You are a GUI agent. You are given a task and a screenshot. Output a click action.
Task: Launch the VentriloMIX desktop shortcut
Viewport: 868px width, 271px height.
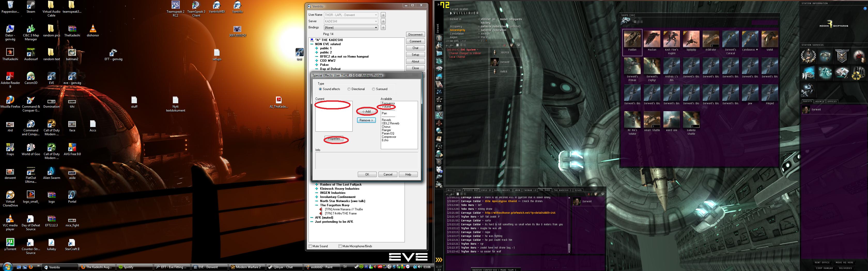click(217, 7)
